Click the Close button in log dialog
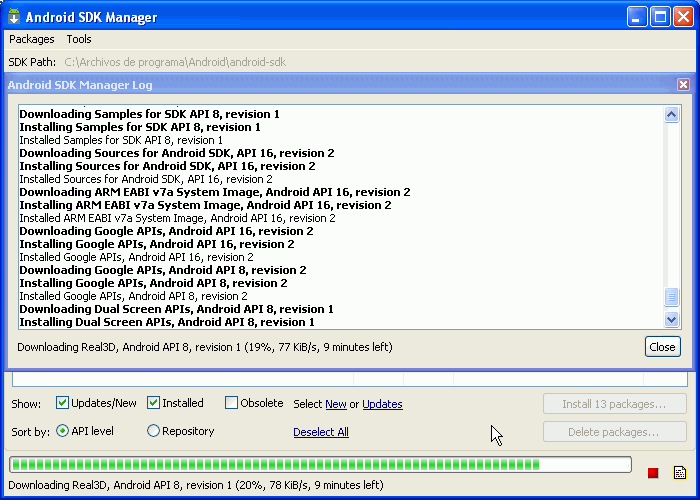Screen dimensions: 700x500 pos(662,347)
